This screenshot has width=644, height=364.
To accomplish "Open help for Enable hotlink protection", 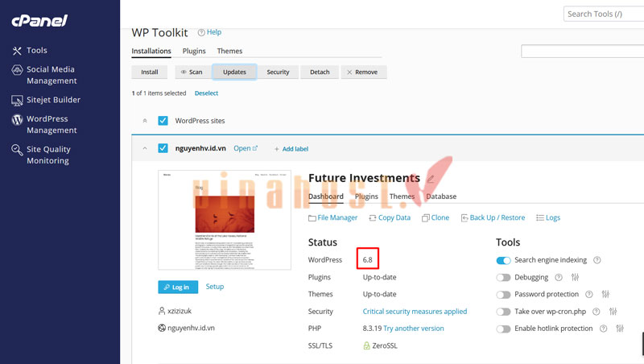I will 603,329.
